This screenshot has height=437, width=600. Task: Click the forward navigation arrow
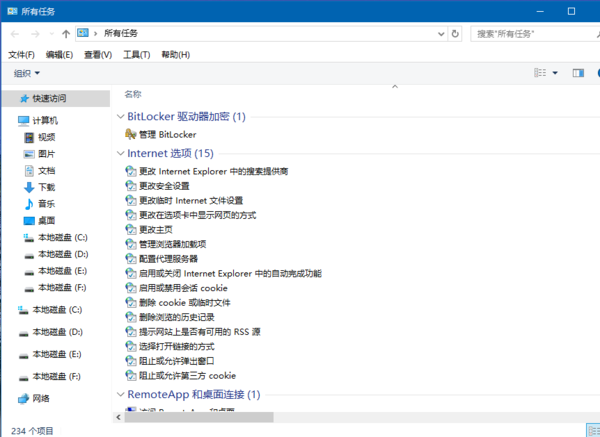(x=35, y=34)
